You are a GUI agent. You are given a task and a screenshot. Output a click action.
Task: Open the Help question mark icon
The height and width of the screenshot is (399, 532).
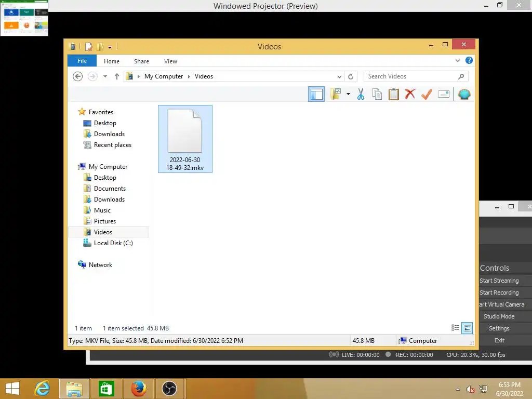pos(469,60)
